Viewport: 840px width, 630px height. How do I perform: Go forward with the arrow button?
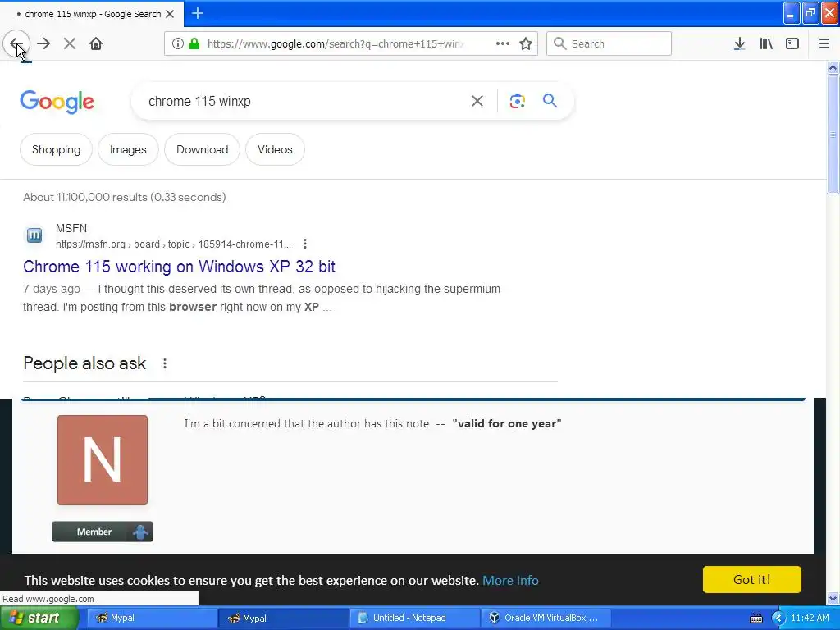point(44,44)
